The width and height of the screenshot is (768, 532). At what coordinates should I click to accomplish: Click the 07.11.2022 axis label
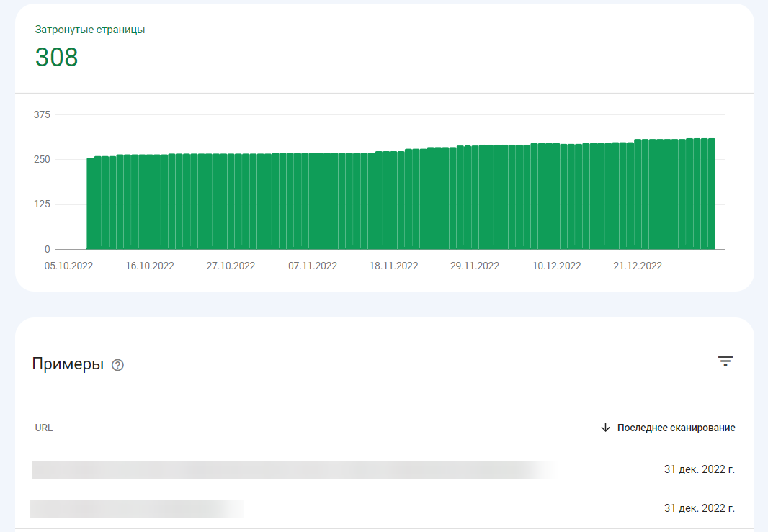coord(313,266)
